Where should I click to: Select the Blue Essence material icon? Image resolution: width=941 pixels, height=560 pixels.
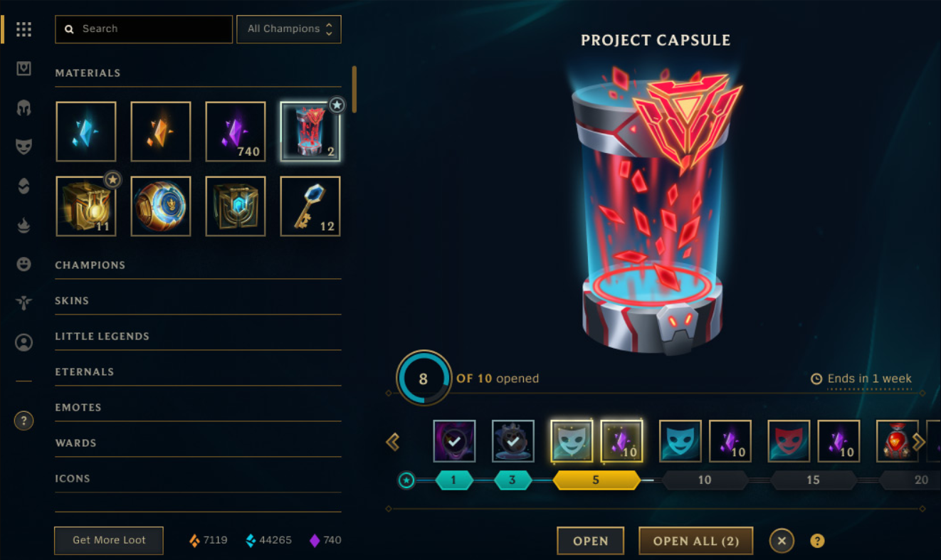(x=86, y=132)
